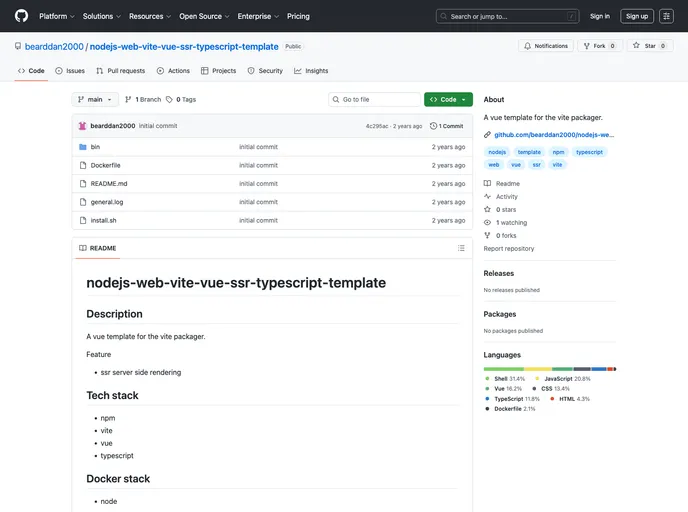688x512 pixels.
Task: Click the Languages color bar
Action: pos(549,368)
